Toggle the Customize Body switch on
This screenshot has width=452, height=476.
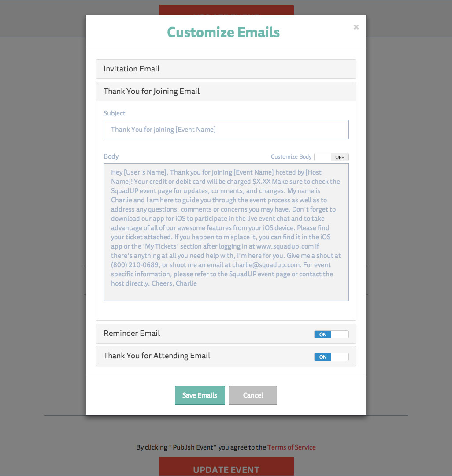point(331,157)
